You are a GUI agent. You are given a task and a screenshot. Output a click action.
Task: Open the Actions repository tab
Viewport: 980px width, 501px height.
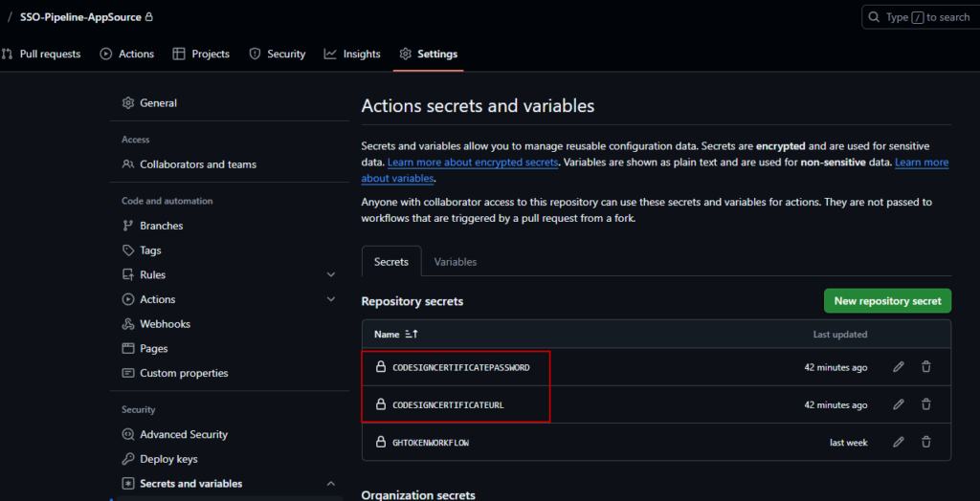coord(127,54)
